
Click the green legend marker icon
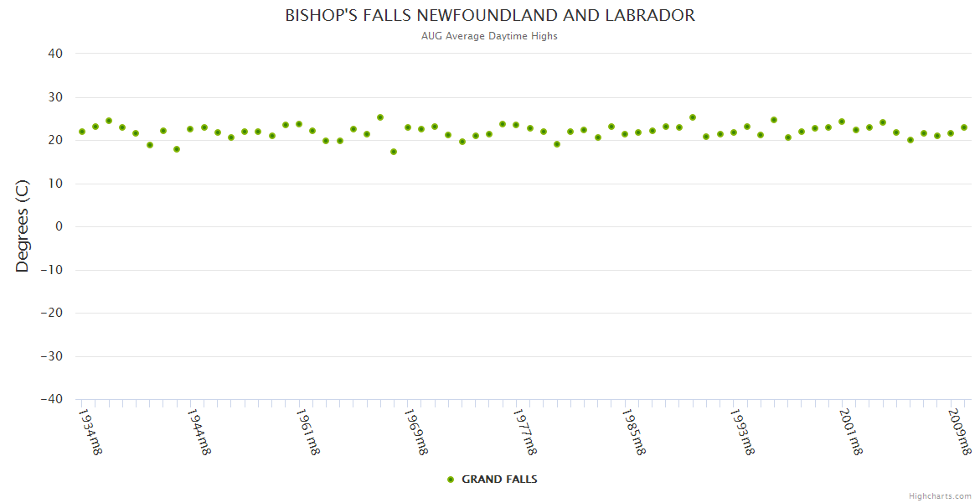451,480
